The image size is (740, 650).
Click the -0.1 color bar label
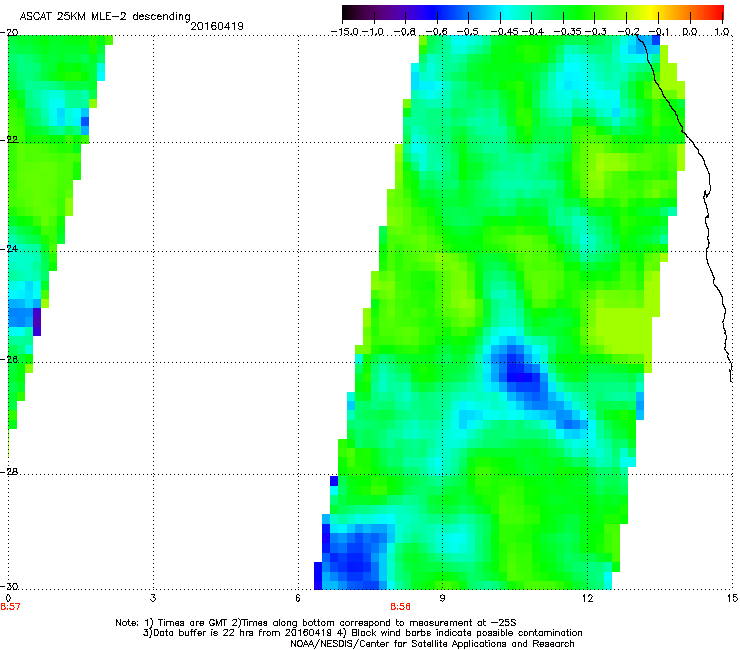(659, 32)
